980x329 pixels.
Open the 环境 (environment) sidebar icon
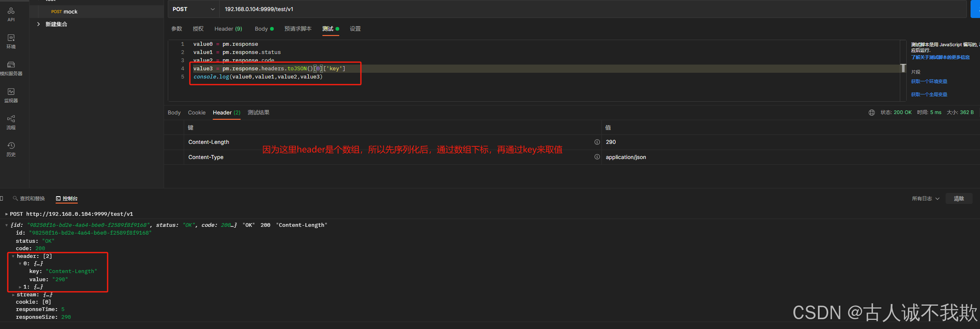[x=11, y=41]
